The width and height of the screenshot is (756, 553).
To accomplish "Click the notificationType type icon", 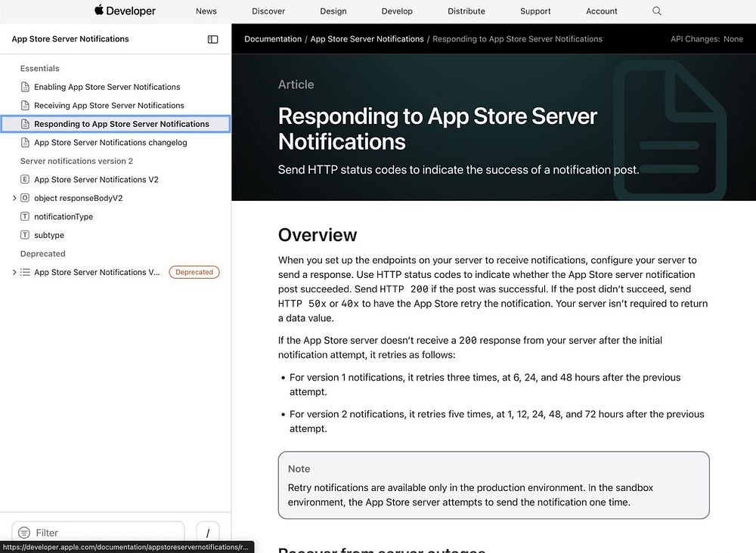I will pyautogui.click(x=25, y=217).
